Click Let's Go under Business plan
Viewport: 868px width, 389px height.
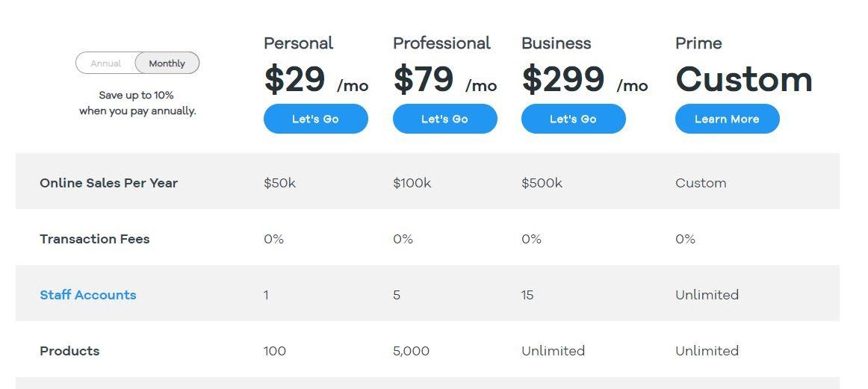point(574,119)
